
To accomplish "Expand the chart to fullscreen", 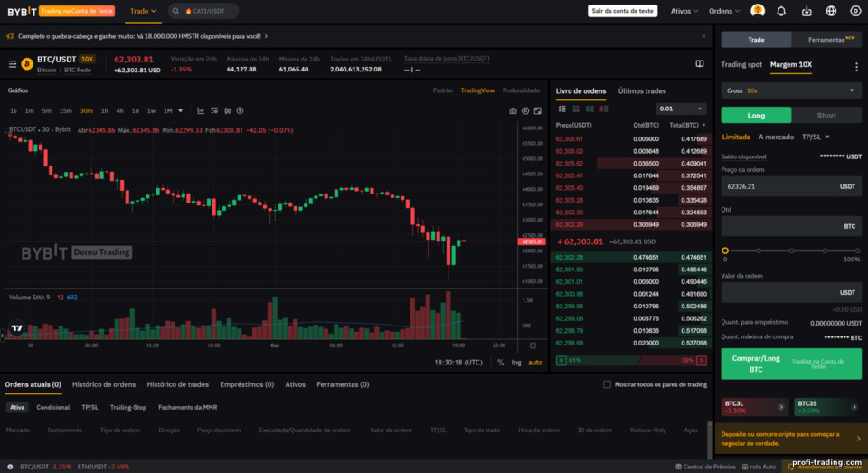I will [x=537, y=110].
